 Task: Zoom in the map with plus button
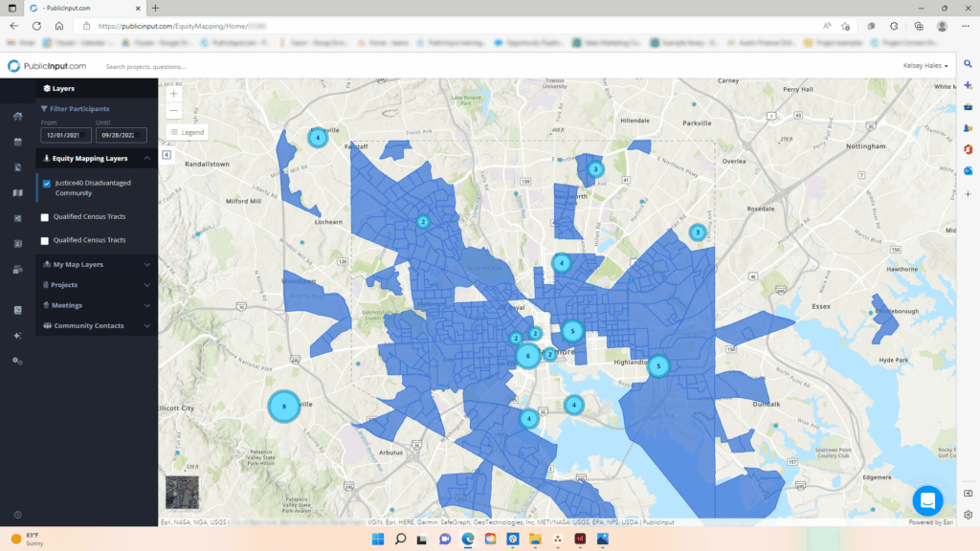[x=173, y=94]
